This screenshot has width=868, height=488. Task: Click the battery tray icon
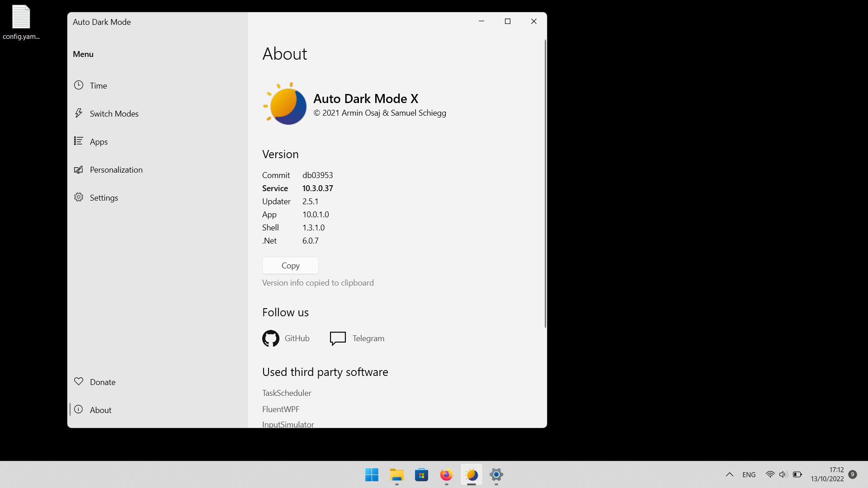pos(797,474)
